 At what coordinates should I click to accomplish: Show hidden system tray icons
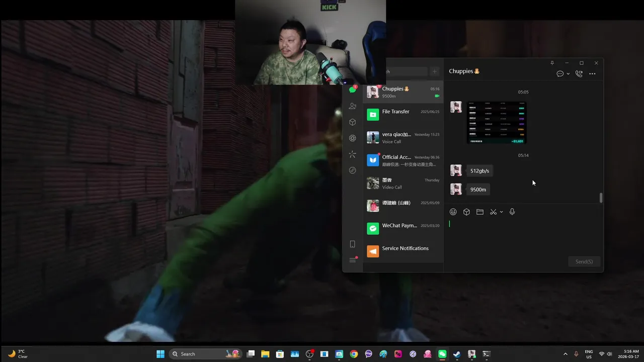pos(565,354)
